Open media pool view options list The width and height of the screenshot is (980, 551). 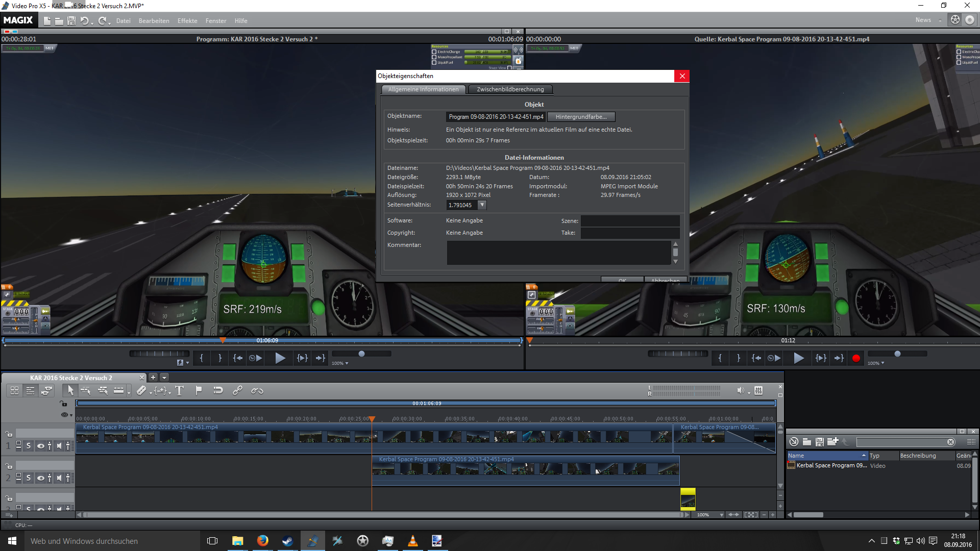coord(971,442)
